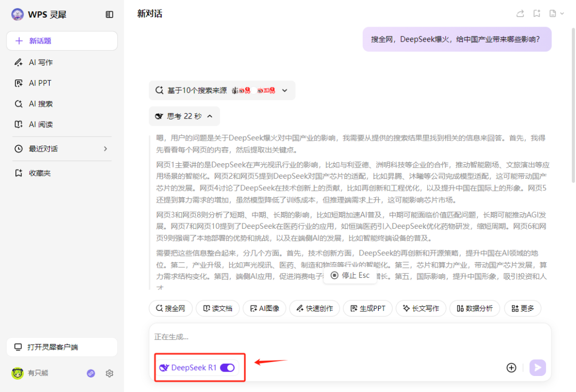Open 收藏夹 in the sidebar
The image size is (576, 392).
coord(33,173)
